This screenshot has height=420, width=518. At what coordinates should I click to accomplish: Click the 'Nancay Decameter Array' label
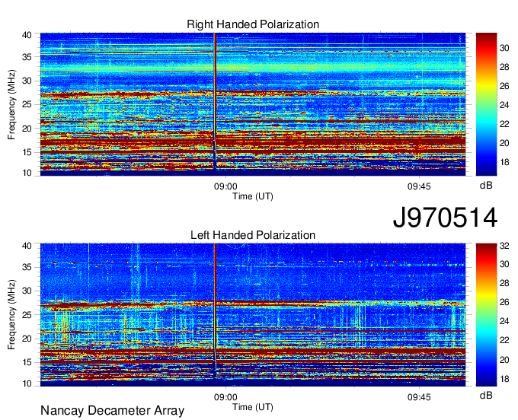(x=112, y=411)
